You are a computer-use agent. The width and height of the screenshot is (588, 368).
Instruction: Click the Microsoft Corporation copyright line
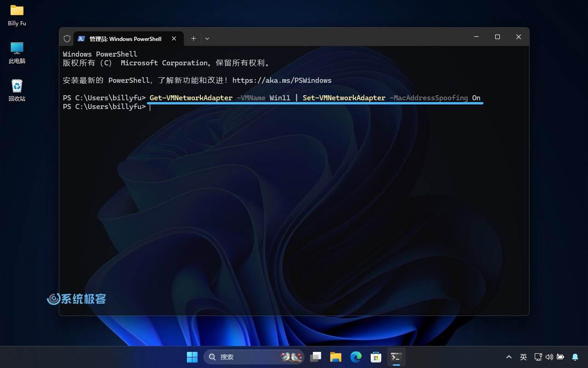coord(167,63)
